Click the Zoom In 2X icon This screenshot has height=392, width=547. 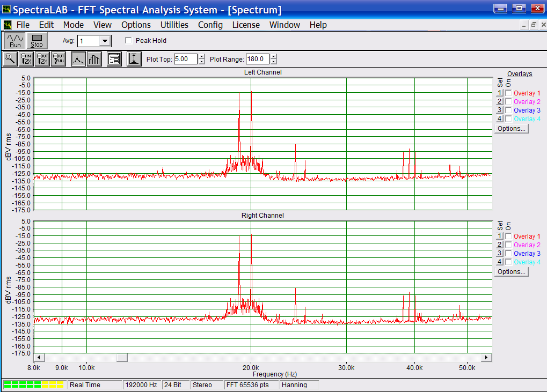[x=26, y=59]
